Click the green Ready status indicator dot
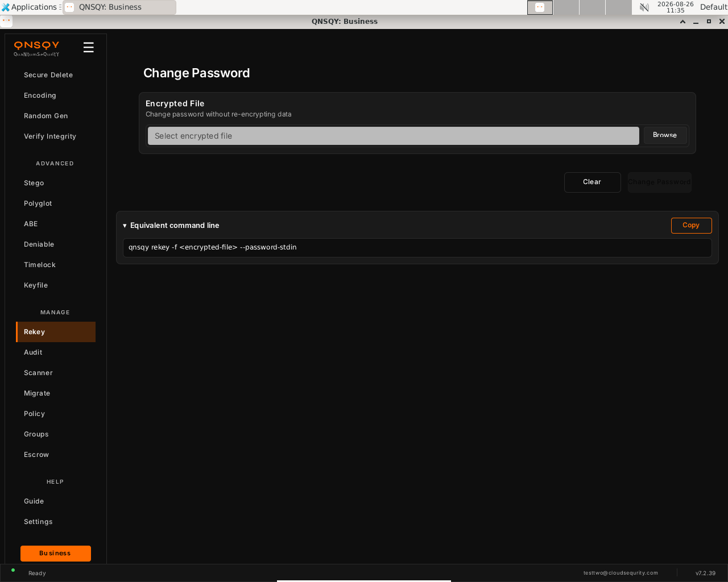This screenshot has width=728, height=582. tap(13, 570)
